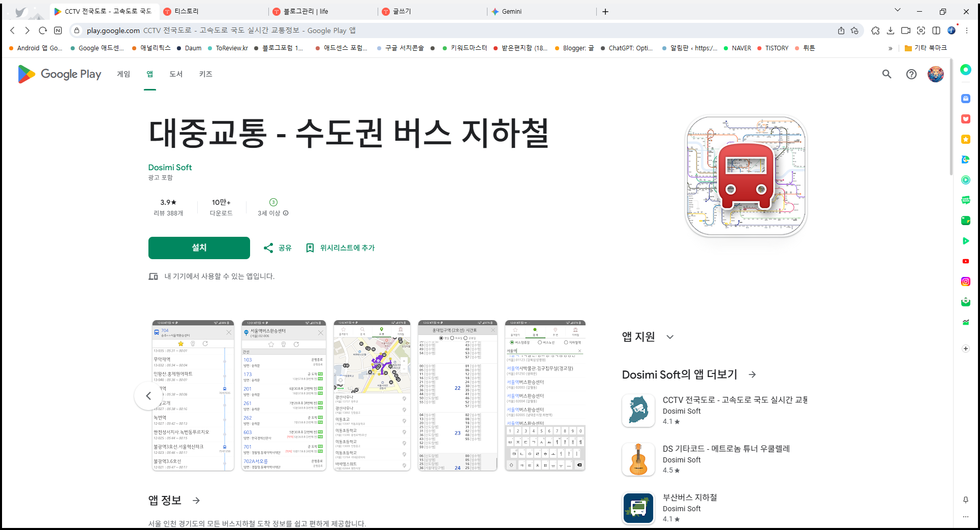Click the green 설치 install button

199,248
